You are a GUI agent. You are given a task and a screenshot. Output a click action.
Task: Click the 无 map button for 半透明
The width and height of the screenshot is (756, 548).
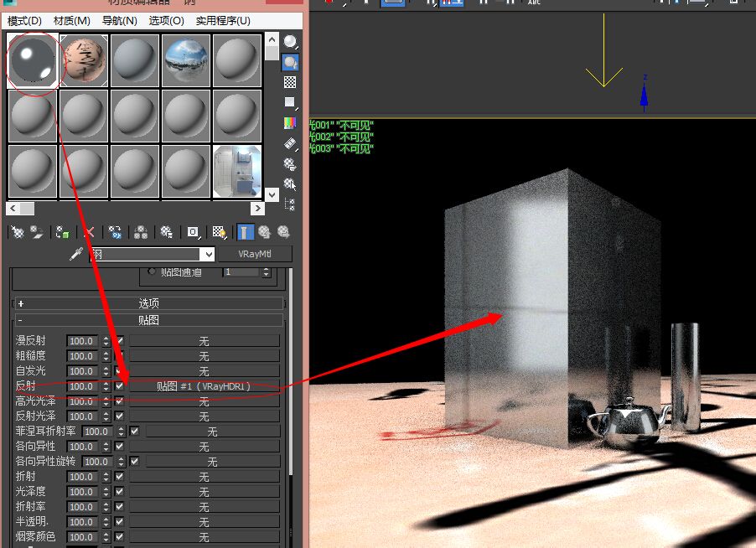click(x=204, y=522)
